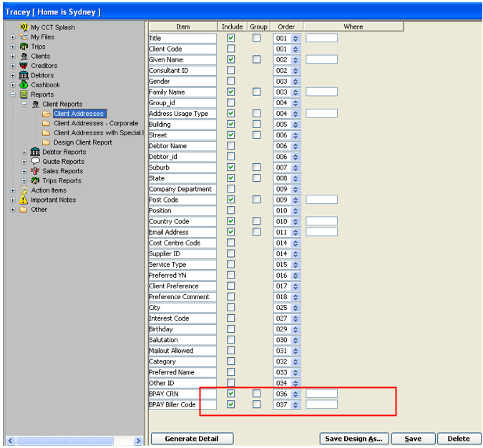Click Save Design As... button
Image resolution: width=483 pixels, height=448 pixels.
(354, 439)
